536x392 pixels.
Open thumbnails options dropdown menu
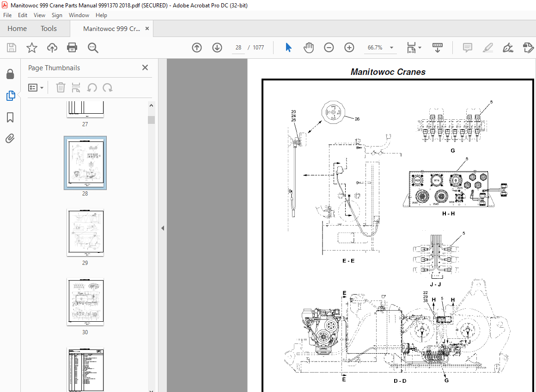pyautogui.click(x=36, y=87)
